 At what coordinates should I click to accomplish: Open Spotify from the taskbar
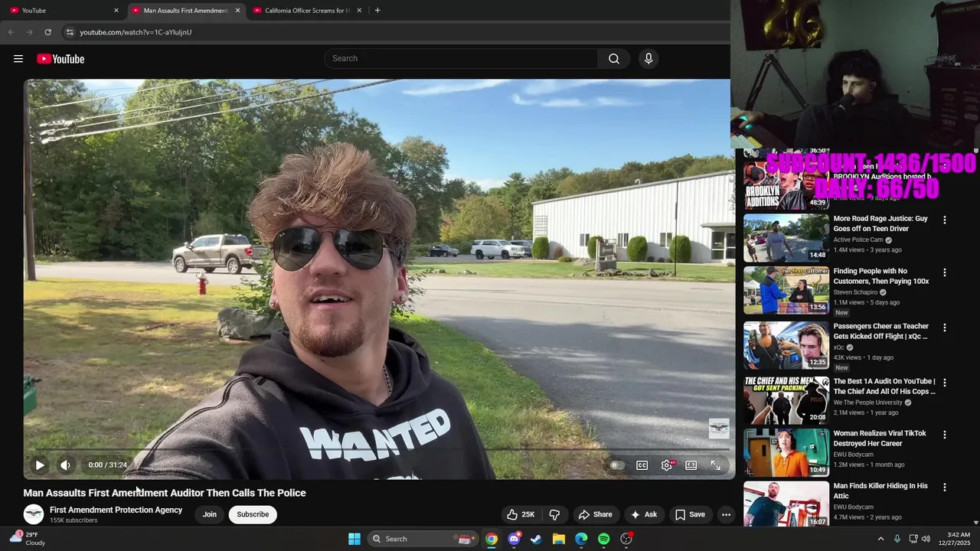(603, 539)
